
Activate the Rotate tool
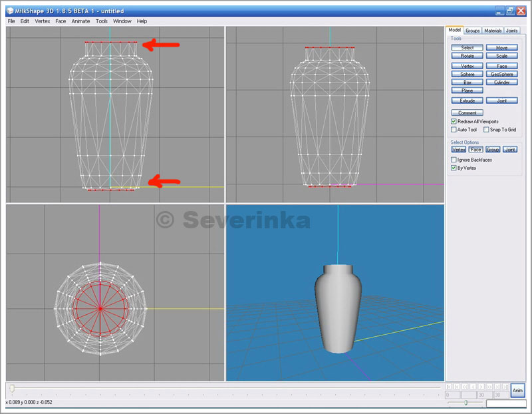[467, 56]
